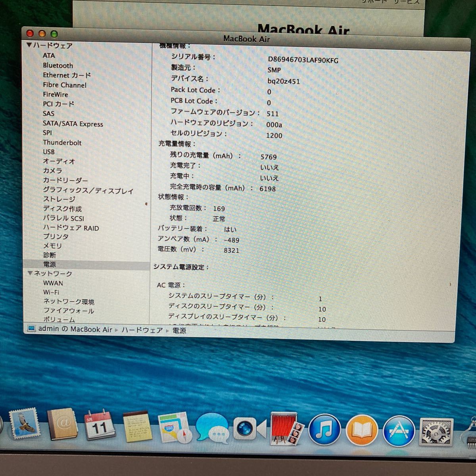
Task: Open App Store in the Dock
Action: 399,431
